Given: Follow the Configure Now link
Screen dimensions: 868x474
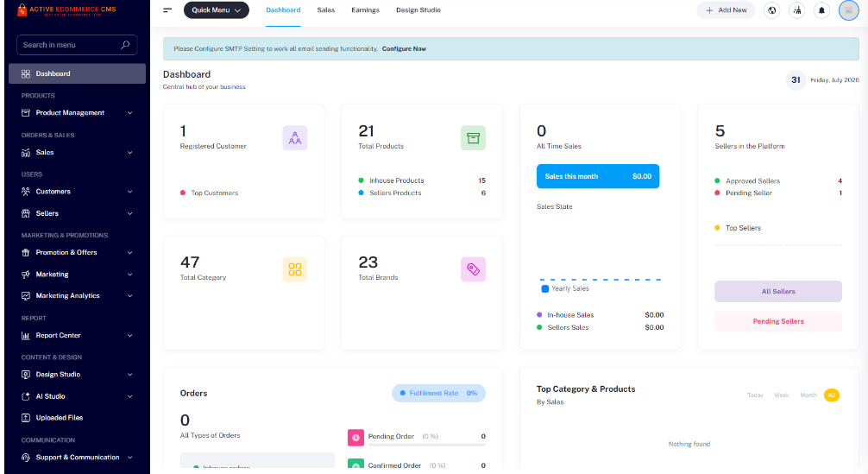Looking at the screenshot, I should point(404,48).
